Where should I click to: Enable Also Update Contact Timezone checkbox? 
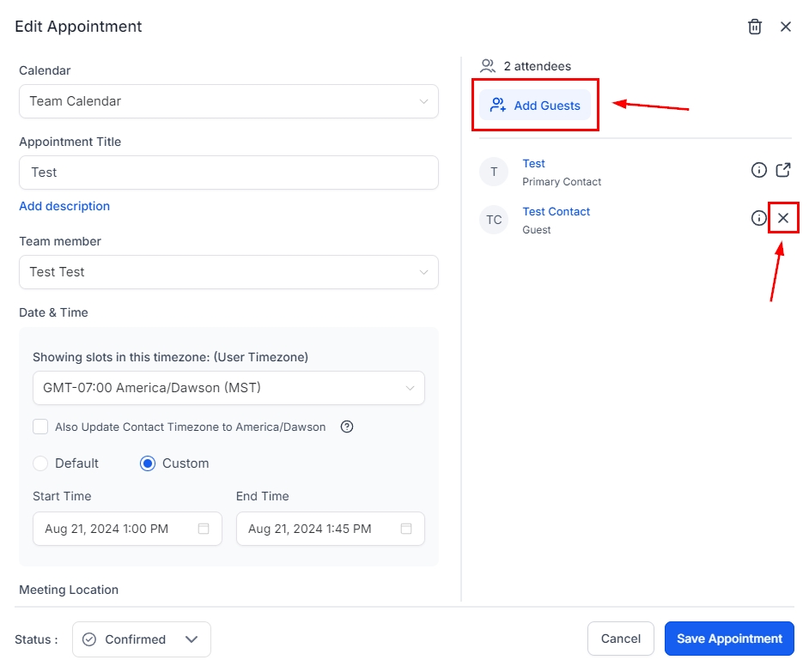click(40, 427)
